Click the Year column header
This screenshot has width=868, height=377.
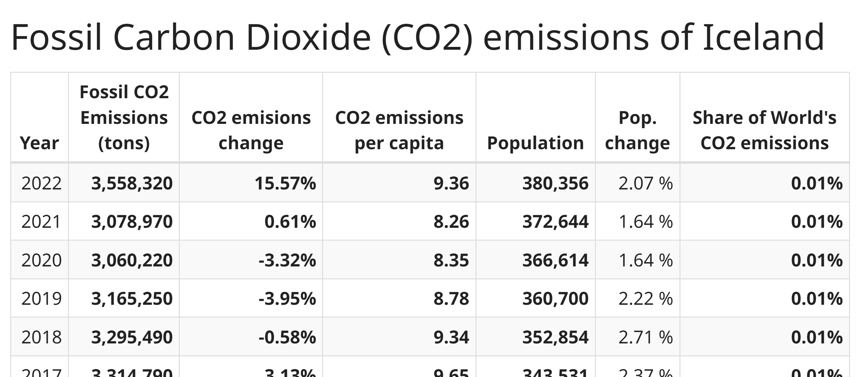(40, 143)
